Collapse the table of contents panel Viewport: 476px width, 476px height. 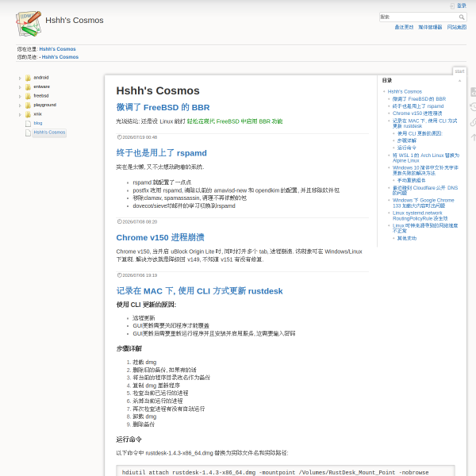coord(459,80)
